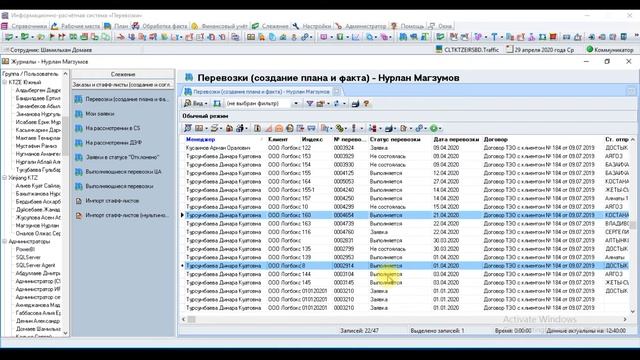Click the line chart icon in main toolbar
Viewport: 640px width, 360px height.
[356, 37]
